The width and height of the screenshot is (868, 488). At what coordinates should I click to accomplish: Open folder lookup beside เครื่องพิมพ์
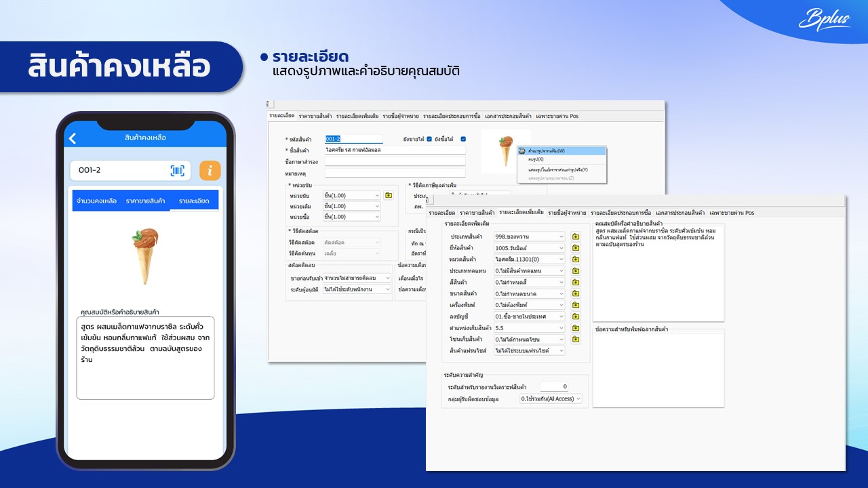(x=576, y=305)
